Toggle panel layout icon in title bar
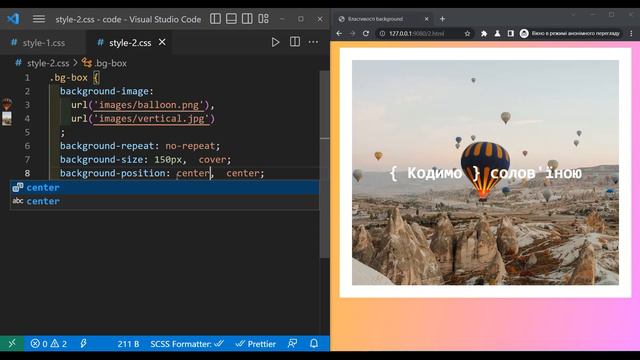Screen dimensions: 640x360 pyautogui.click(x=231, y=19)
